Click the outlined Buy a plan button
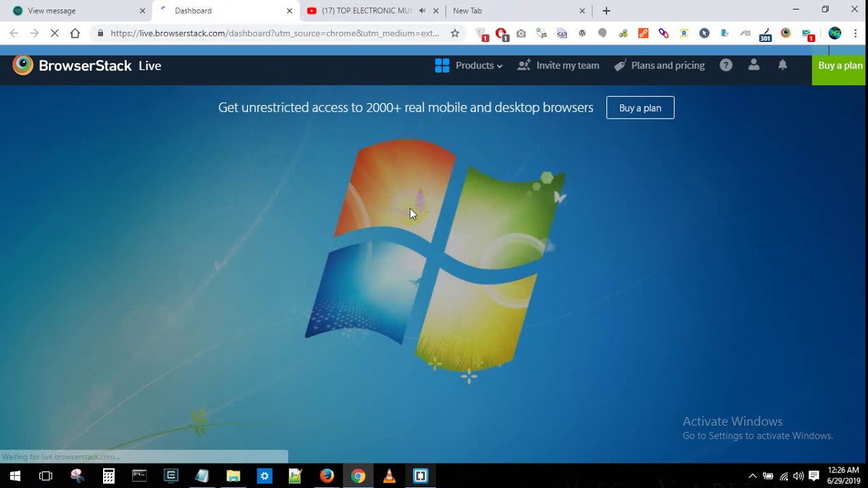Viewport: 868px width, 488px height. click(x=640, y=108)
